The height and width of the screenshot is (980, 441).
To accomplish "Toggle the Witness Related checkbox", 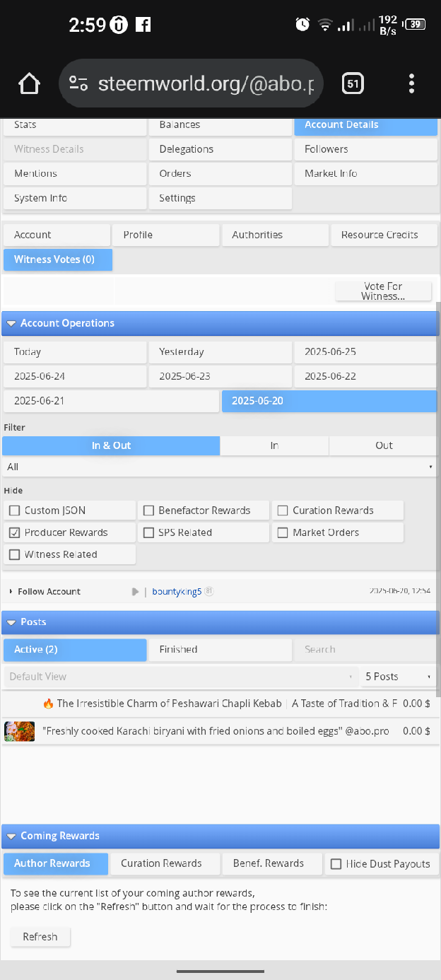I will click(x=14, y=554).
